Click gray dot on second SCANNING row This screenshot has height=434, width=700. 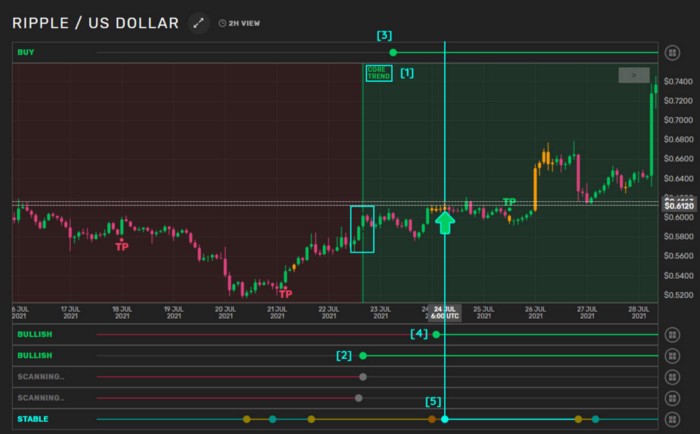(x=358, y=398)
